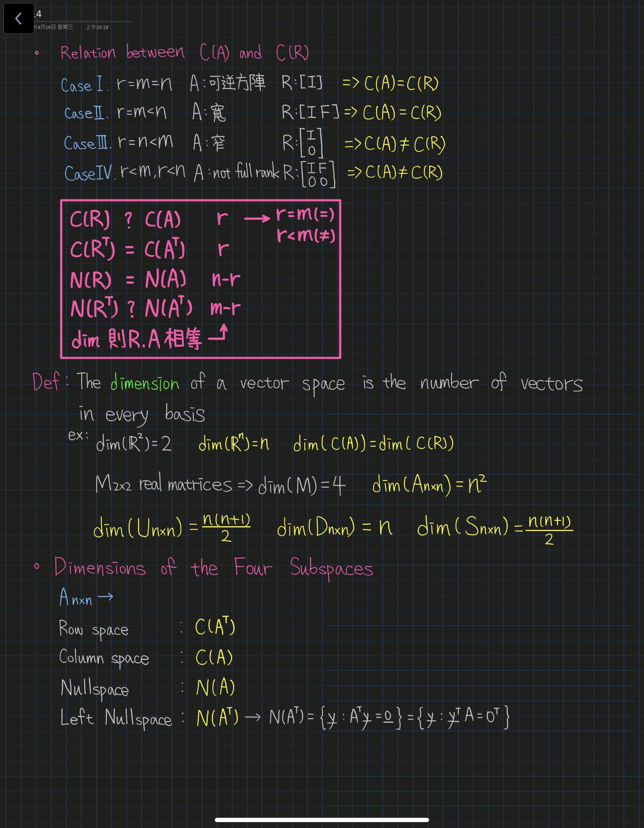The width and height of the screenshot is (644, 828).
Task: Click the pink "Def:" label
Action: point(47,382)
